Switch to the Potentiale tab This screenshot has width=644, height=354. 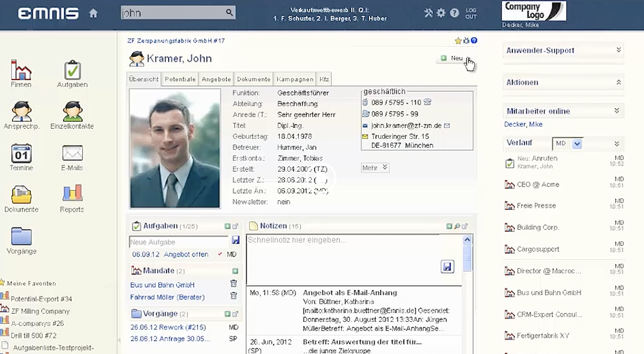click(x=180, y=79)
